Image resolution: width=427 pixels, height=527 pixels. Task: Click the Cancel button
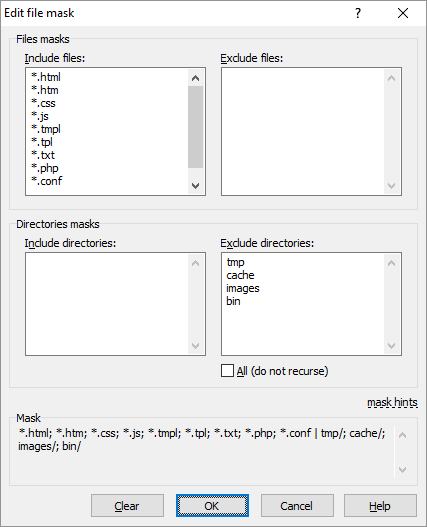(x=297, y=505)
